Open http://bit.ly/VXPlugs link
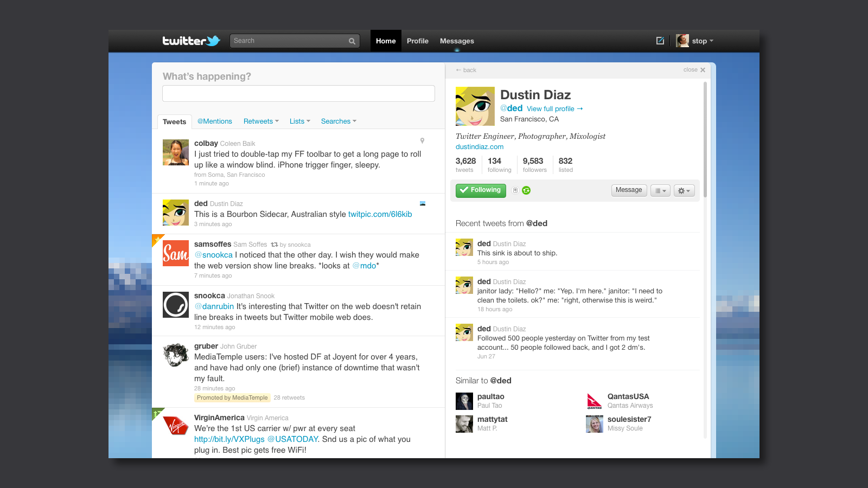Image resolution: width=868 pixels, height=488 pixels. click(x=229, y=439)
